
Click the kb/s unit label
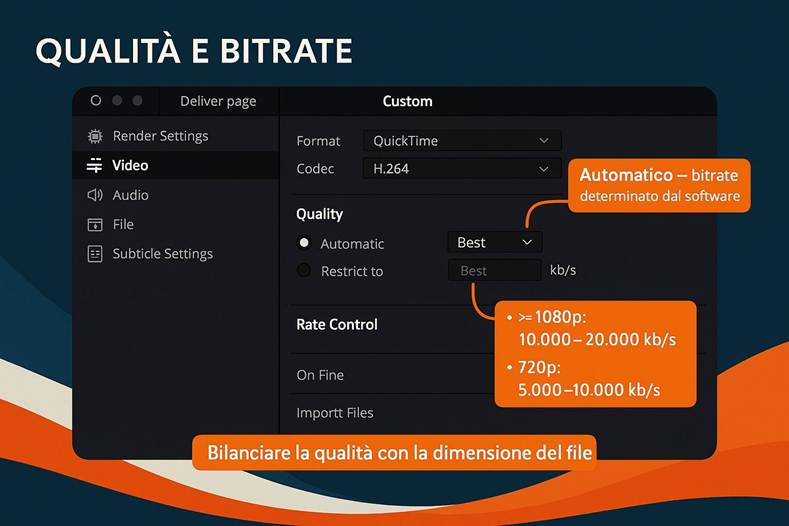tap(563, 270)
